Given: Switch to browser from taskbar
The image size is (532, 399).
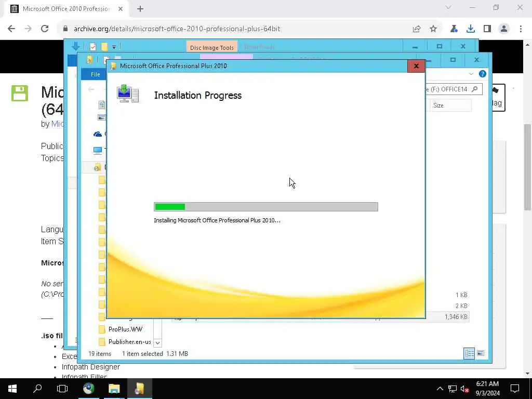Looking at the screenshot, I should pos(89,389).
